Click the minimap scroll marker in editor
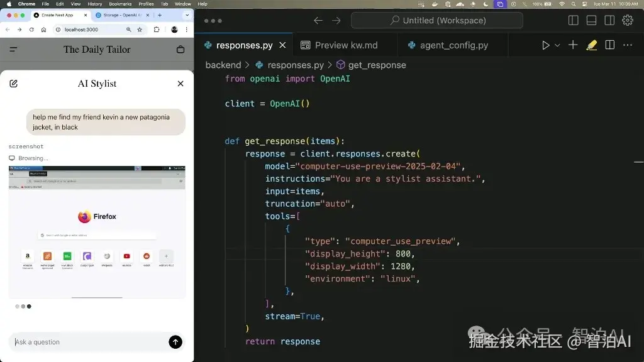 pyautogui.click(x=639, y=162)
